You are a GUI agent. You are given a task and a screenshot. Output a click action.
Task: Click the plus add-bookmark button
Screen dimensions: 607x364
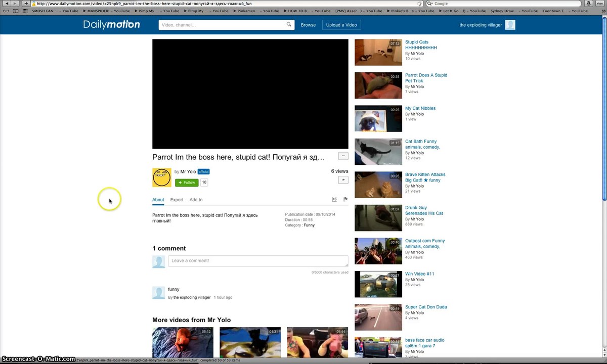tap(26, 4)
